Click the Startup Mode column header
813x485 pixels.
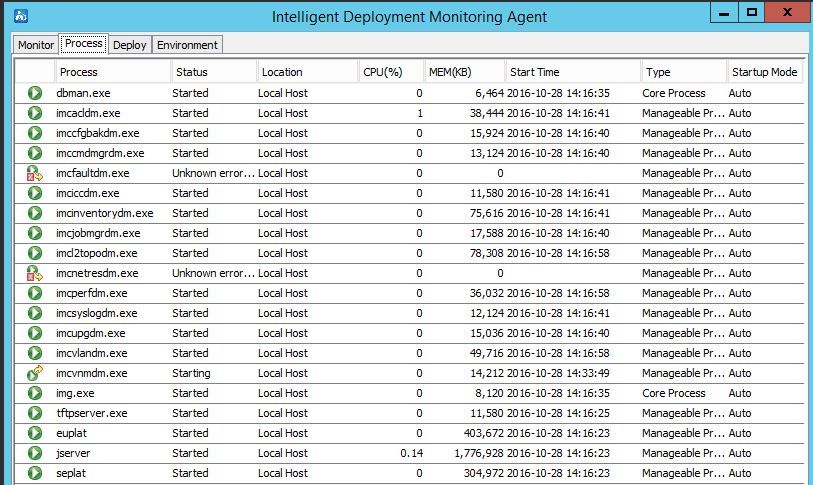pyautogui.click(x=765, y=72)
